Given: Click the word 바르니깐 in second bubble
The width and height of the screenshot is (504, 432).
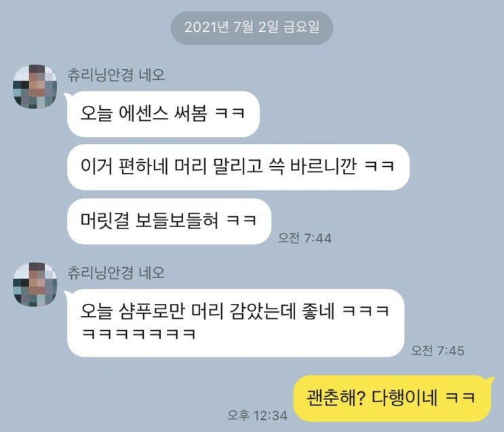Looking at the screenshot, I should click(324, 167).
